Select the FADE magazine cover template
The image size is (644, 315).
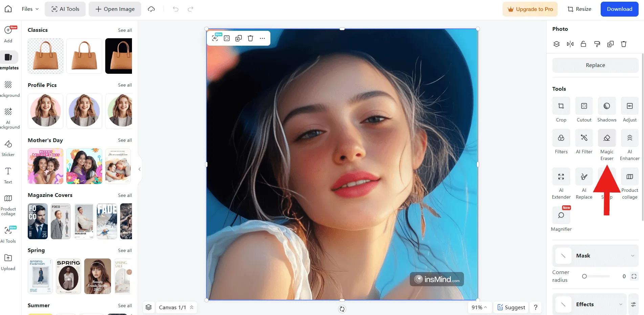pyautogui.click(x=107, y=221)
